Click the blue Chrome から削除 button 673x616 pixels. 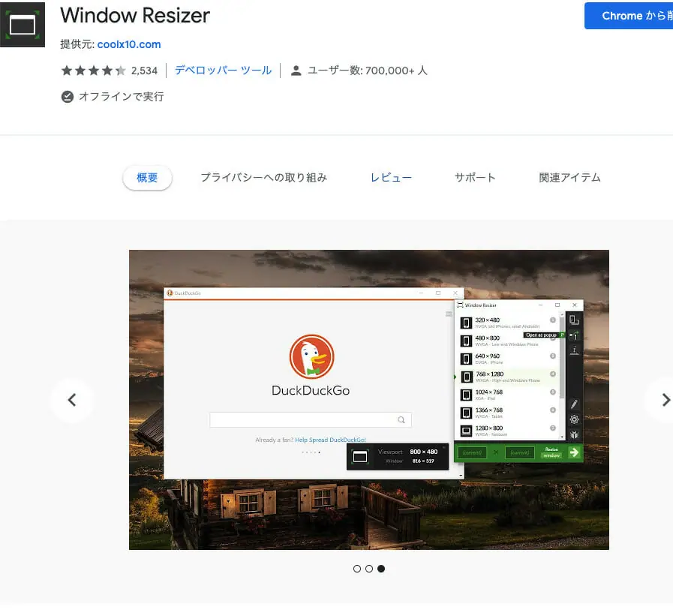tap(629, 16)
